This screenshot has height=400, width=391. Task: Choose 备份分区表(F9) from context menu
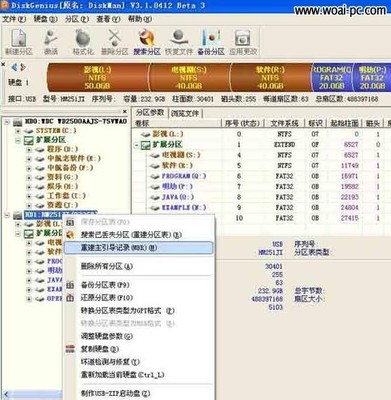click(138, 285)
